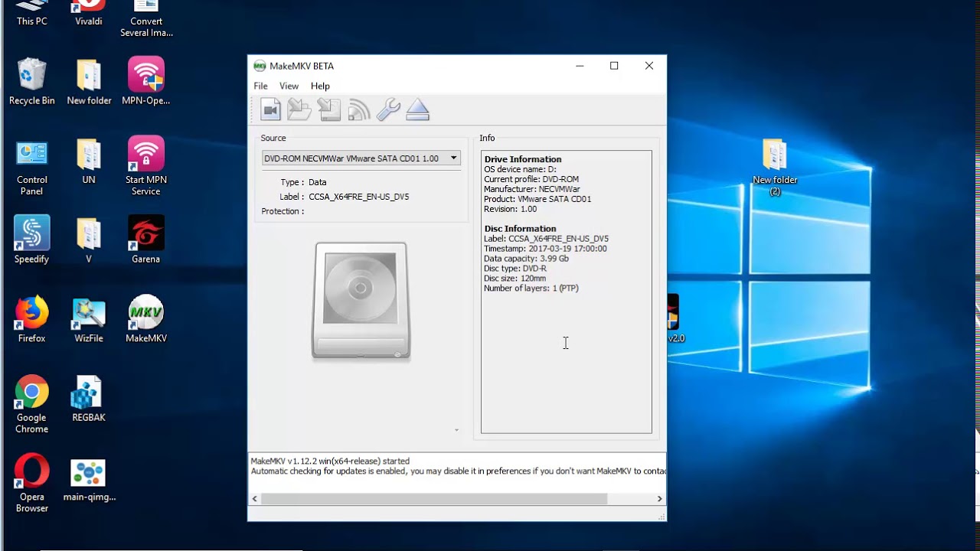The width and height of the screenshot is (980, 551).
Task: Open video files toolbar icon in MakeMKV
Action: [x=270, y=109]
